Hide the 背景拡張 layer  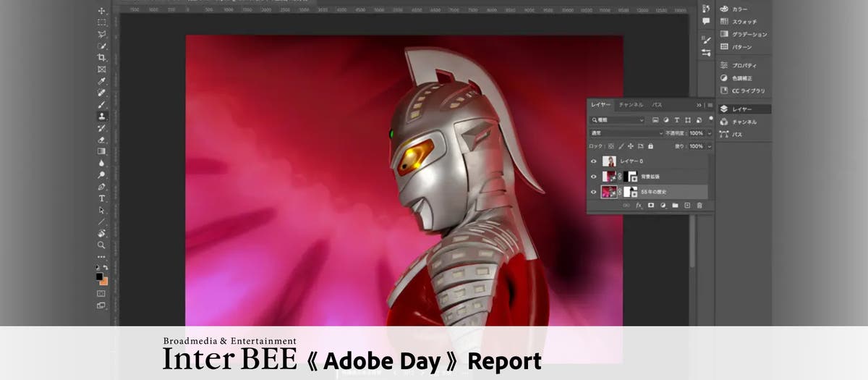(594, 177)
